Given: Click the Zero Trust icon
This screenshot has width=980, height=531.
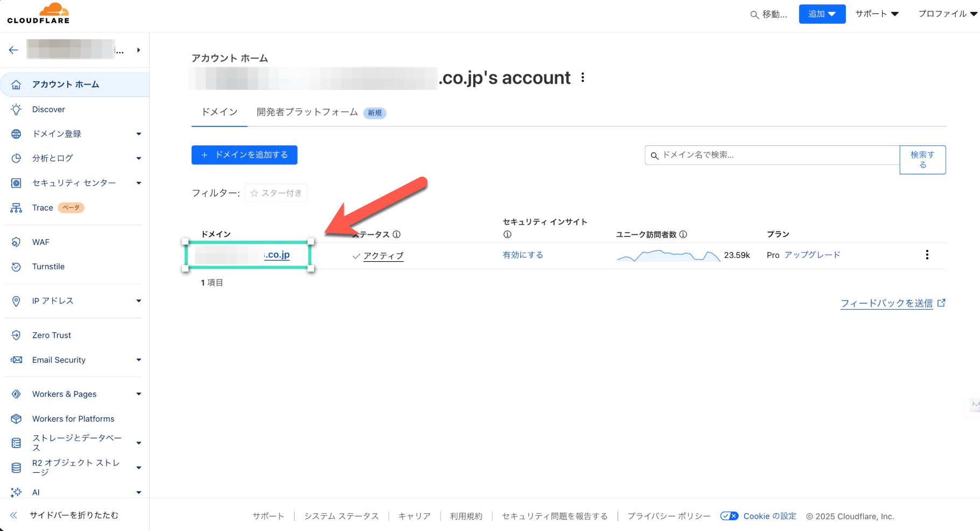Looking at the screenshot, I should pos(16,335).
